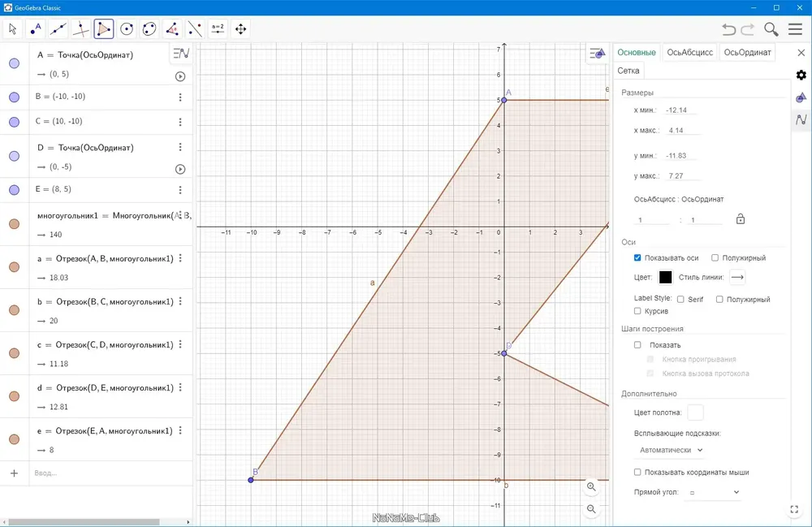This screenshot has height=527, width=812.
Task: Open the Автоматически tooltips dropdown
Action: [x=671, y=450]
